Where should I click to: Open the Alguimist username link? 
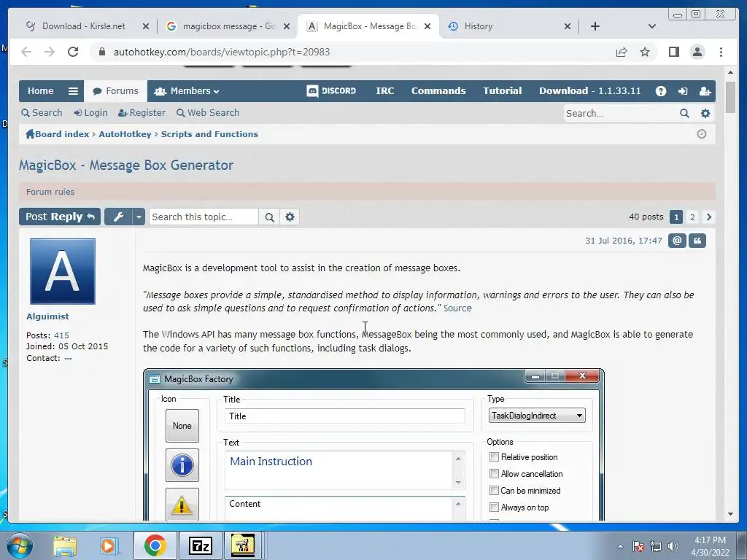click(x=47, y=316)
